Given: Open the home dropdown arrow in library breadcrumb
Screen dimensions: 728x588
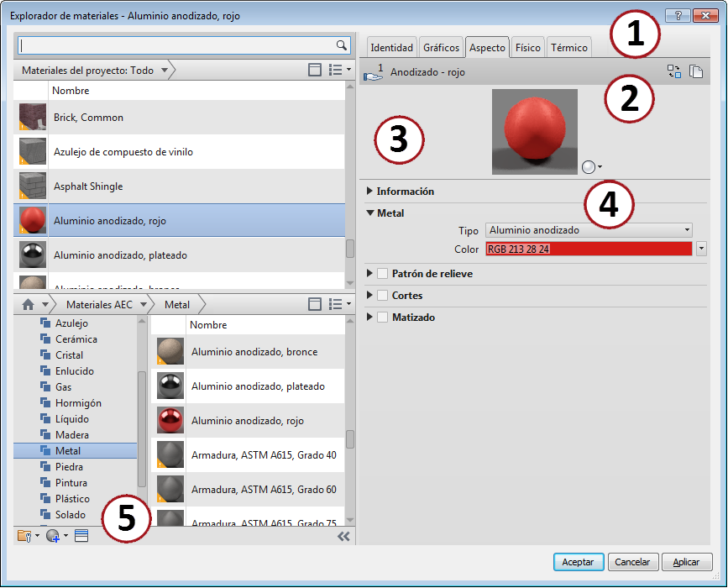Looking at the screenshot, I should click(x=45, y=304).
